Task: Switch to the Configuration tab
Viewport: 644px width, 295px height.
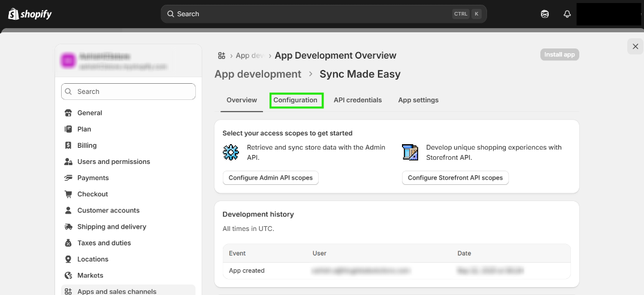Action: pos(295,100)
